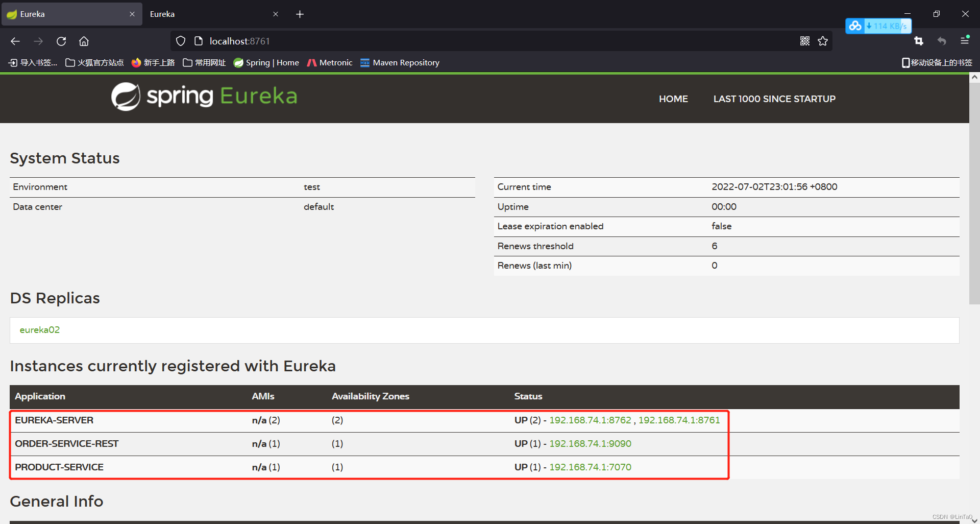Go to HOME in the Eureka navbar
The image size is (980, 524).
(x=673, y=99)
